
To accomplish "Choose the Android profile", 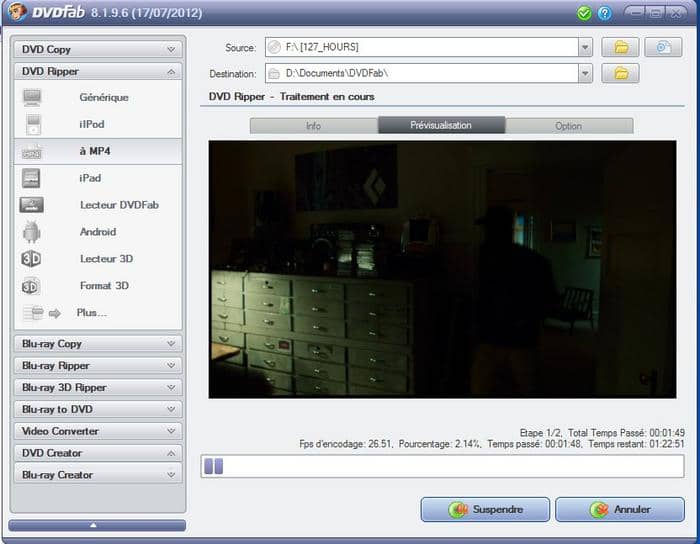I will pyautogui.click(x=98, y=232).
